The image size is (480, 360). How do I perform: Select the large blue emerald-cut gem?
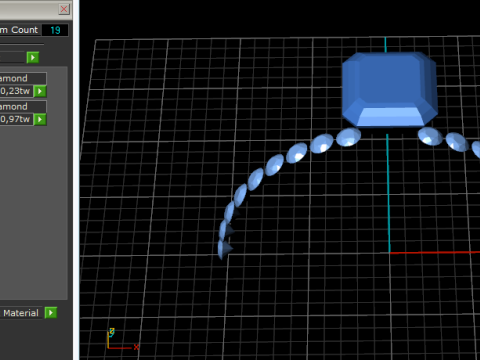point(389,90)
